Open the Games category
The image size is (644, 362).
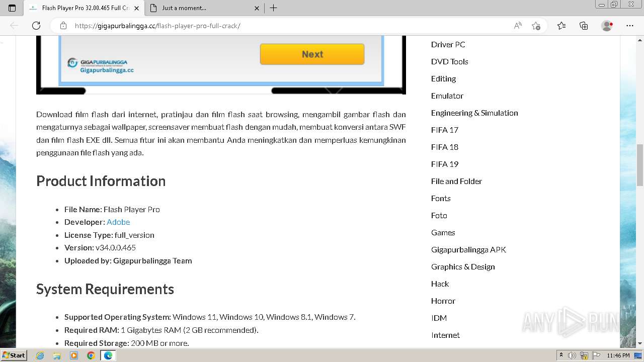(443, 232)
